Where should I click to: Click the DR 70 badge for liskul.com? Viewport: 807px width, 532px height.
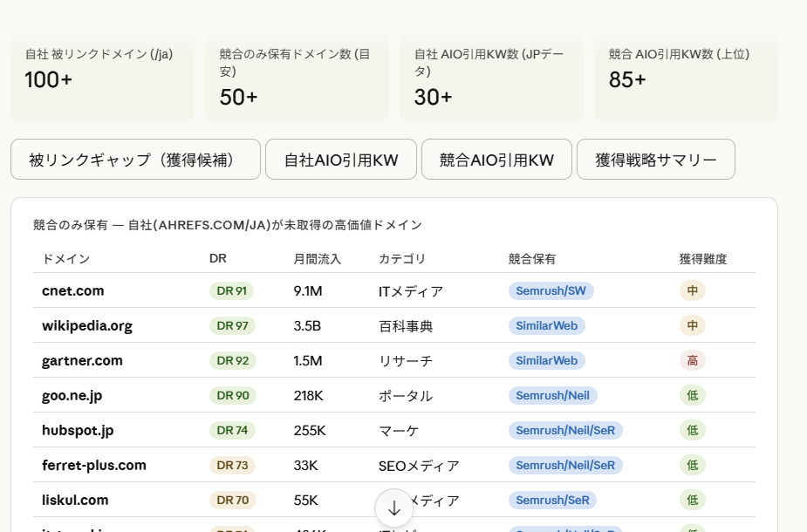pos(232,500)
